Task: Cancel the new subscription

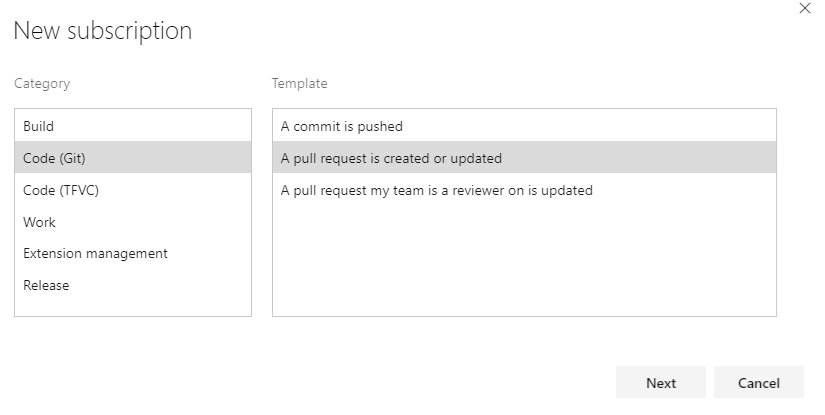Action: pos(758,383)
